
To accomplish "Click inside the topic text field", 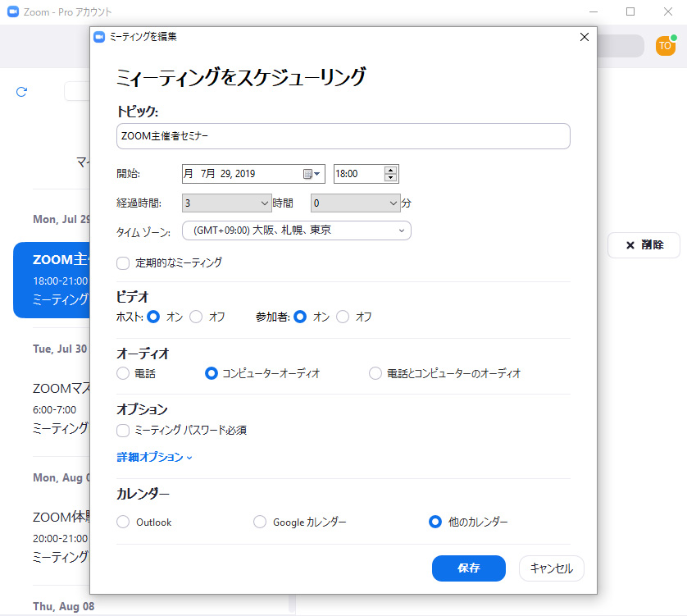I will point(343,136).
